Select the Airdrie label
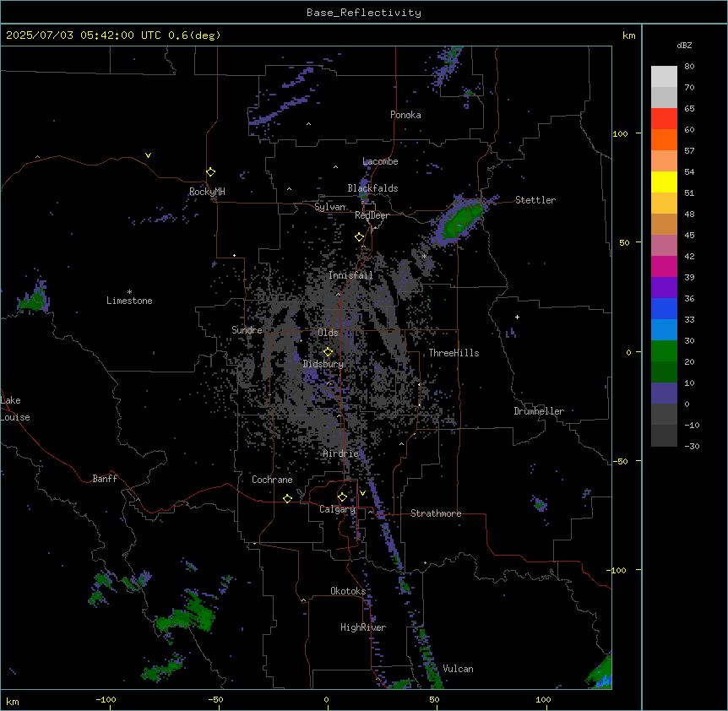The height and width of the screenshot is (711, 728). pyautogui.click(x=341, y=453)
